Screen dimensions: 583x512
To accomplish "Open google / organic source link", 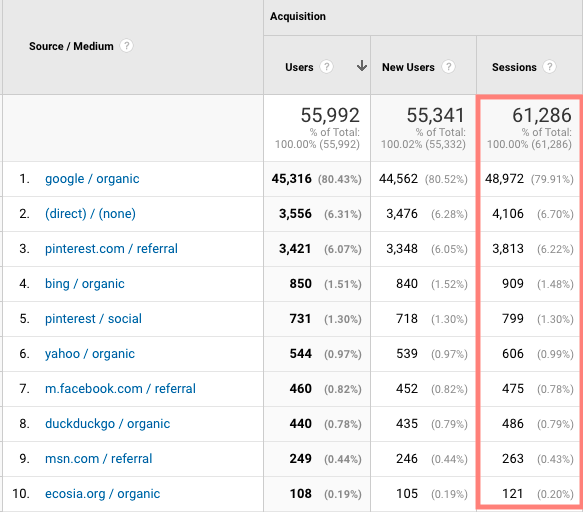I will pyautogui.click(x=92, y=179).
